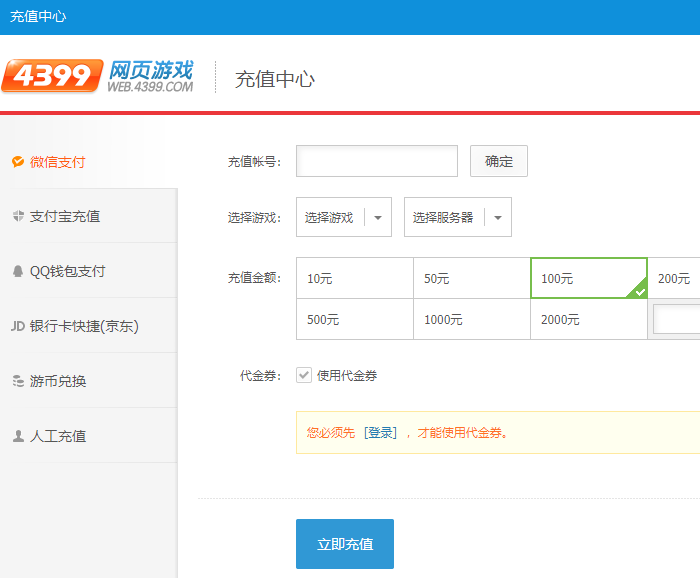
Task: Click the 4399 web games logo
Action: tap(98, 76)
